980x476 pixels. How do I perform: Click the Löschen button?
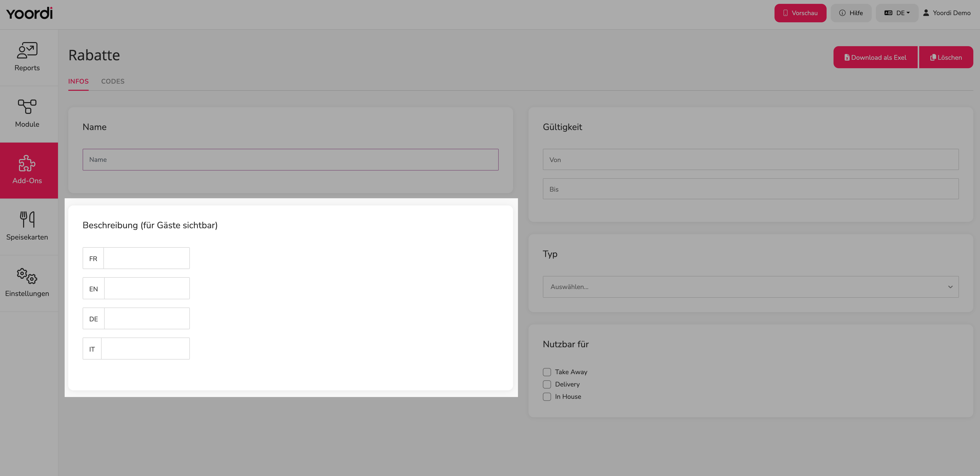click(946, 57)
